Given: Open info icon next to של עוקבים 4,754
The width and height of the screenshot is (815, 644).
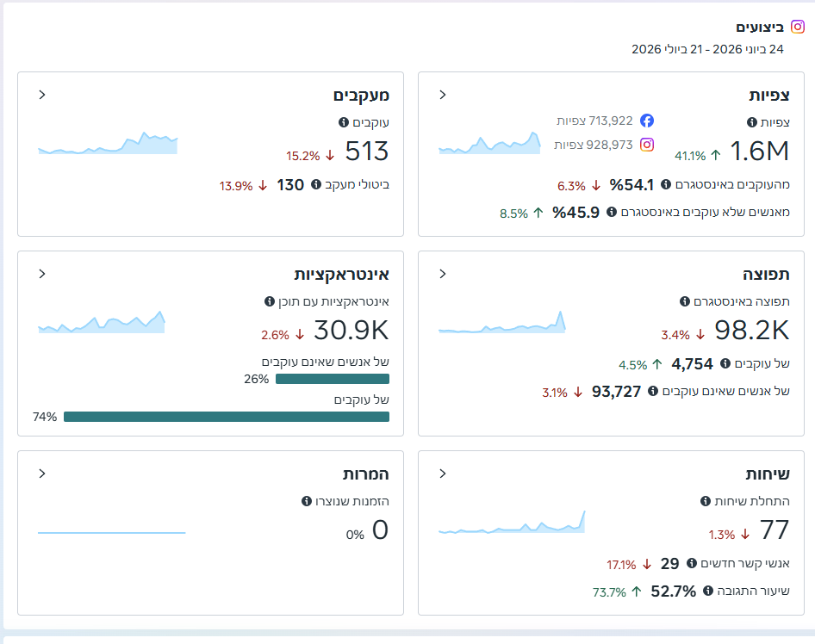Looking at the screenshot, I should (725, 363).
